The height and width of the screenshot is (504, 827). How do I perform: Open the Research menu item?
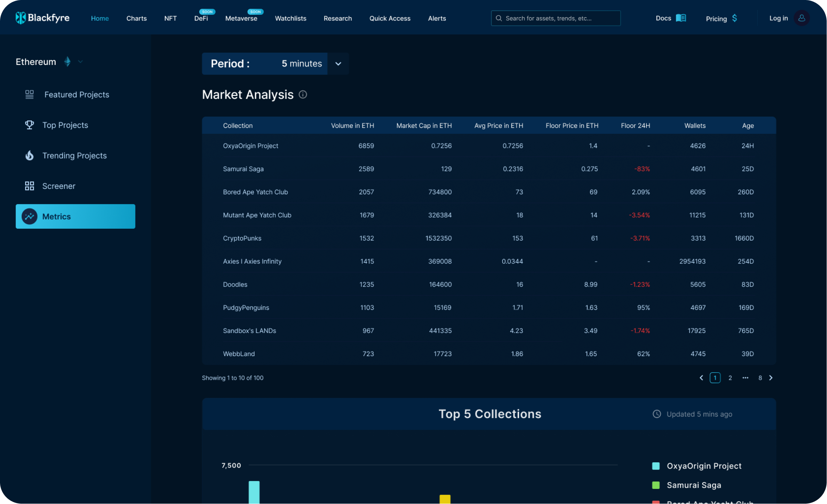(x=338, y=18)
